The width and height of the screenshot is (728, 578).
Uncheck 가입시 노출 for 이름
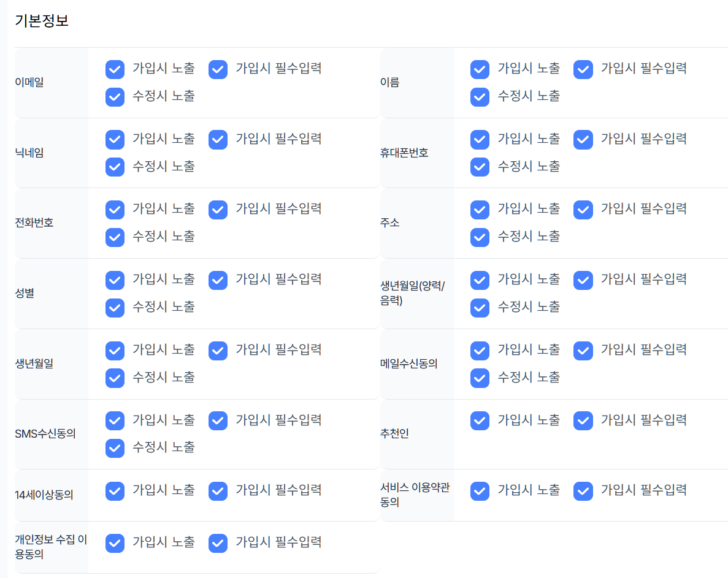point(480,69)
